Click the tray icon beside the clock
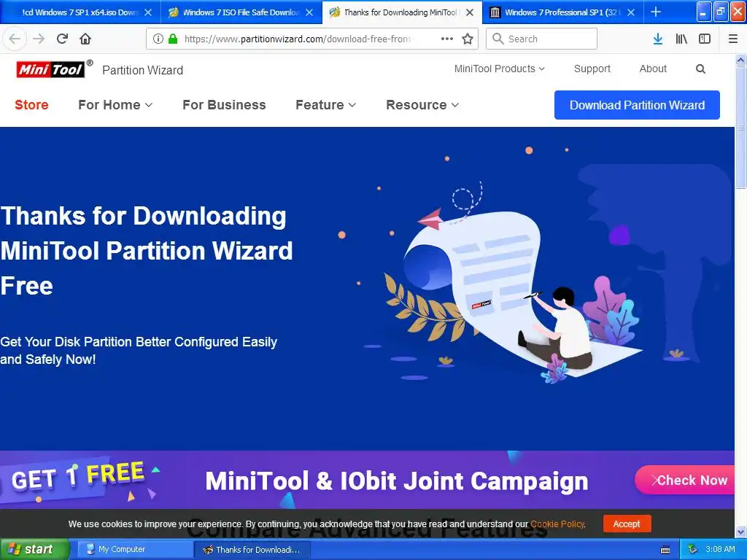Screen dimensions: 747x560 pyautogui.click(x=693, y=549)
